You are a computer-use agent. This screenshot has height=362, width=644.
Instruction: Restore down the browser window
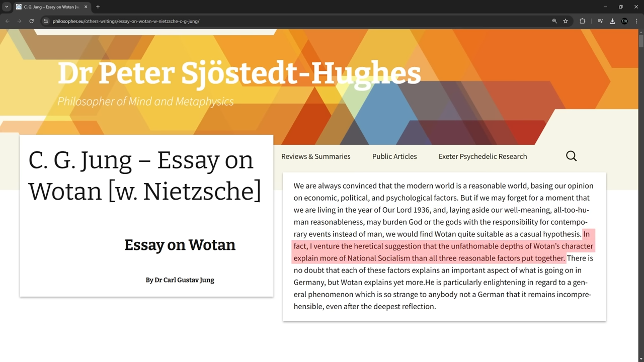(621, 7)
